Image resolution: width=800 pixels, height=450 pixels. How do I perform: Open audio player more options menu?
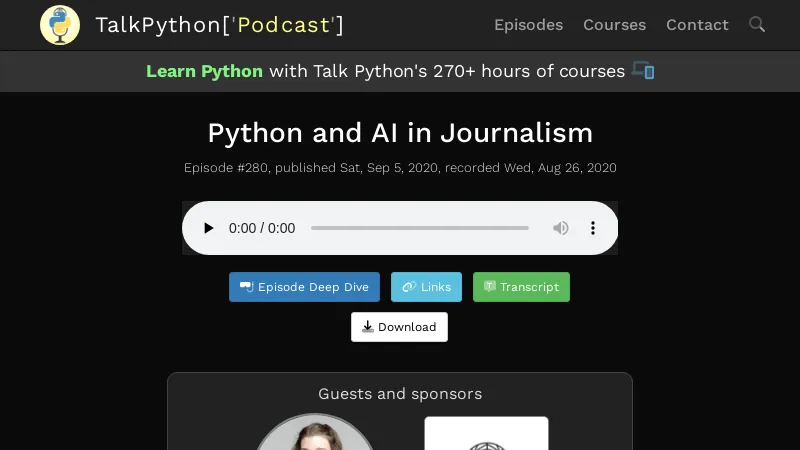pyautogui.click(x=593, y=228)
